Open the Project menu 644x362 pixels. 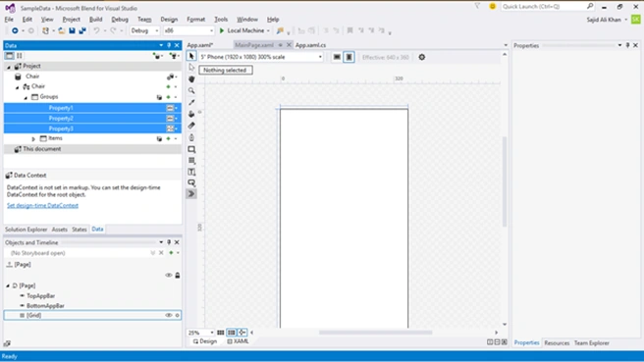[x=71, y=20]
